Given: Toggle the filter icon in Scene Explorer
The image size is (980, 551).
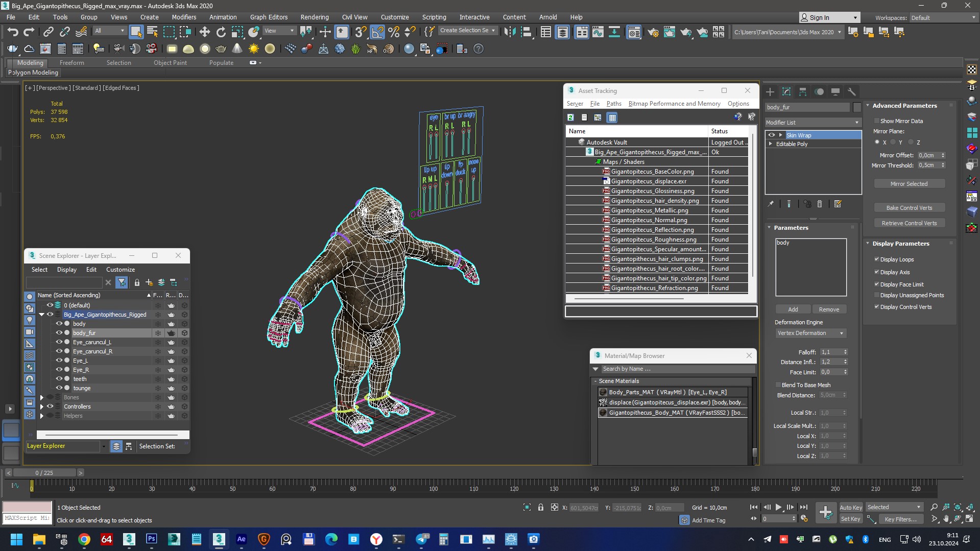Looking at the screenshot, I should [122, 282].
